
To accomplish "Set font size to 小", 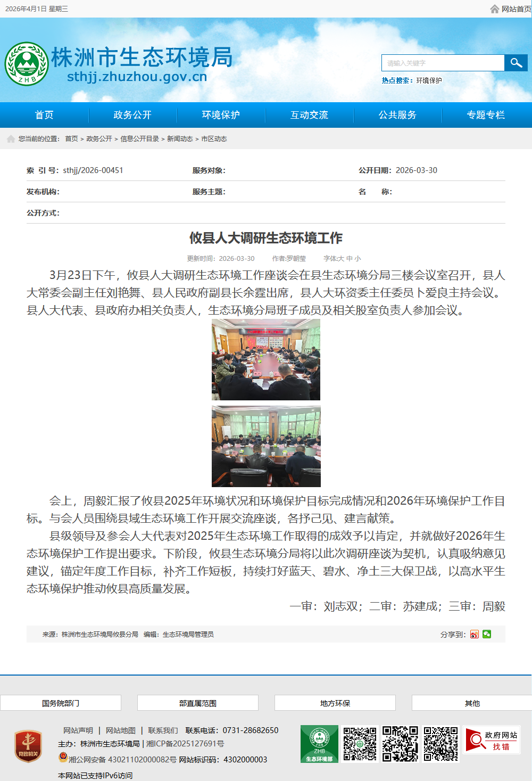I will (x=358, y=259).
